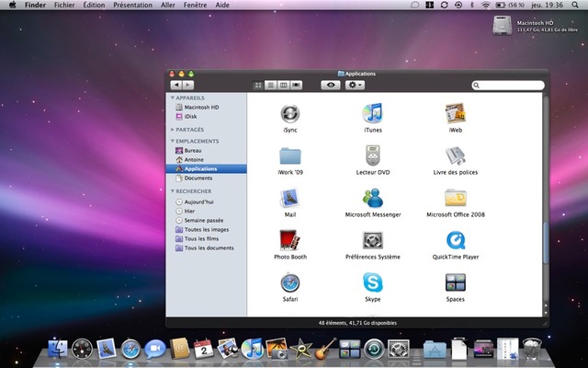Collapse the EMPLACEMENTS sidebar section
This screenshot has height=368, width=588.
point(173,141)
